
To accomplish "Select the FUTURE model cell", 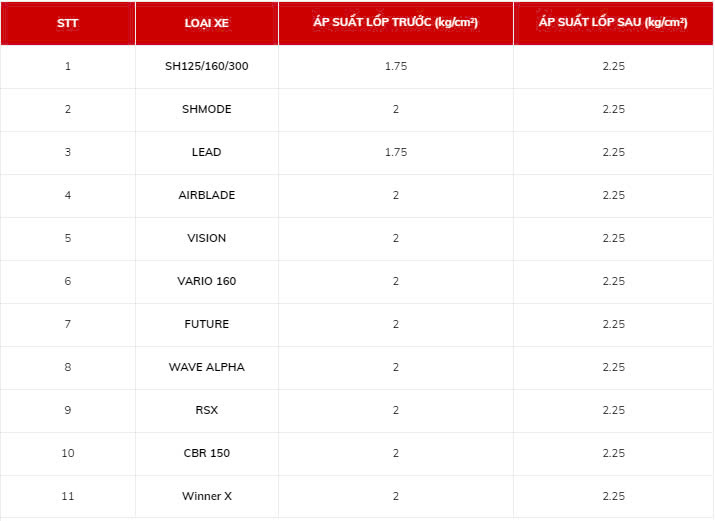I will click(207, 325).
